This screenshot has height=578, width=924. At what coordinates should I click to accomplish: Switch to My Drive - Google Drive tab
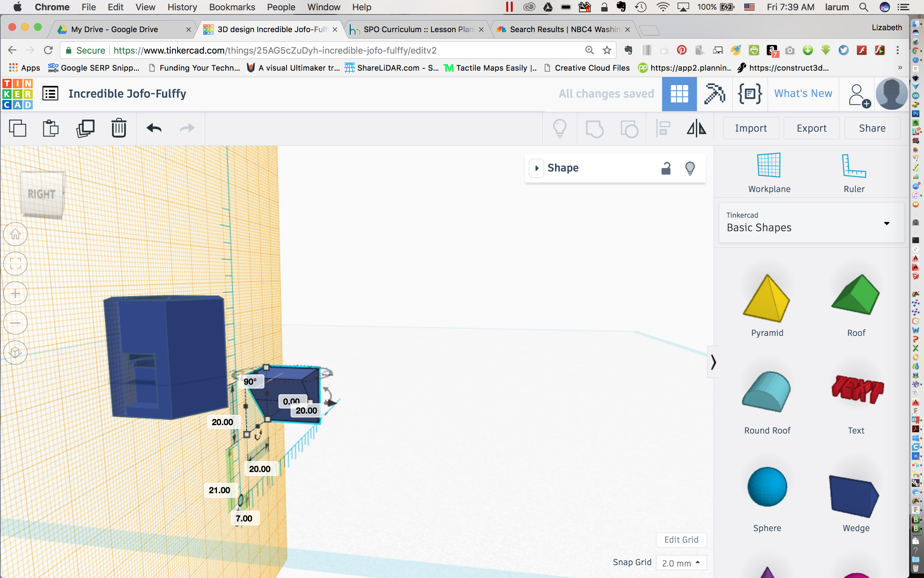click(x=122, y=30)
